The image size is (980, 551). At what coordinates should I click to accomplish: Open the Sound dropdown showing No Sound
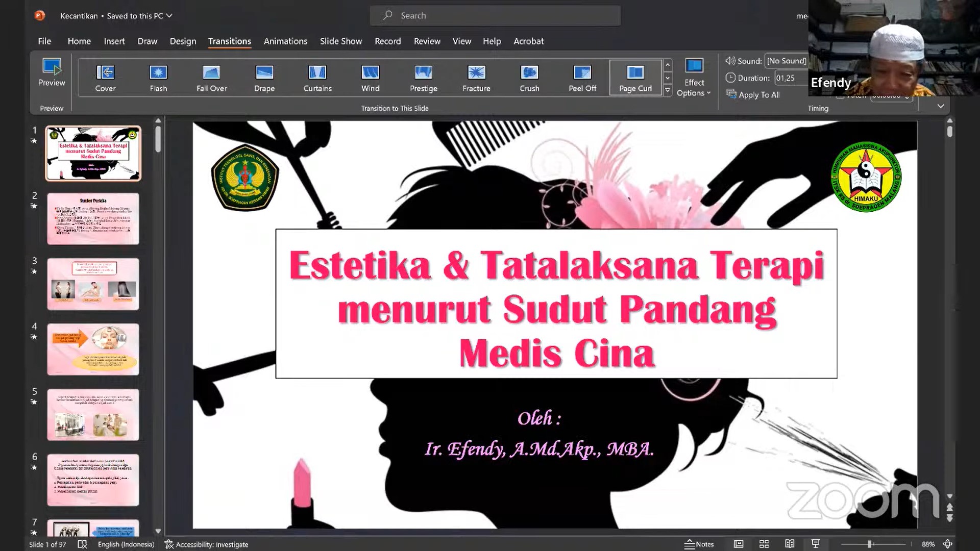(x=787, y=61)
